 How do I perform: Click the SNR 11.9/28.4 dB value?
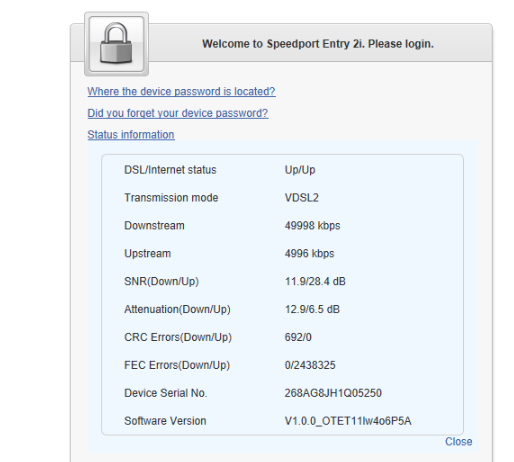tap(315, 281)
